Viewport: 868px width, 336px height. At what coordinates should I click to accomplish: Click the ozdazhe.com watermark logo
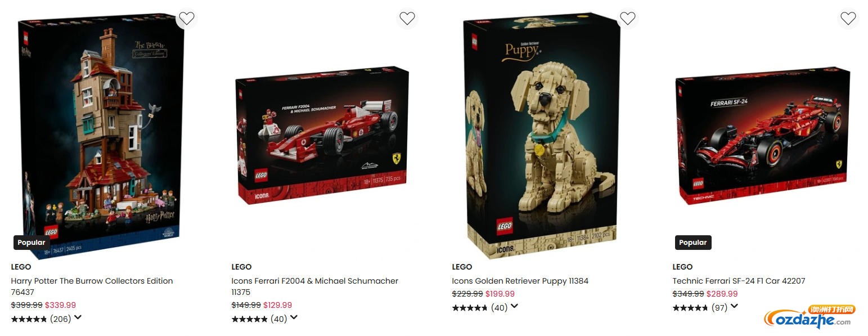pos(809,317)
